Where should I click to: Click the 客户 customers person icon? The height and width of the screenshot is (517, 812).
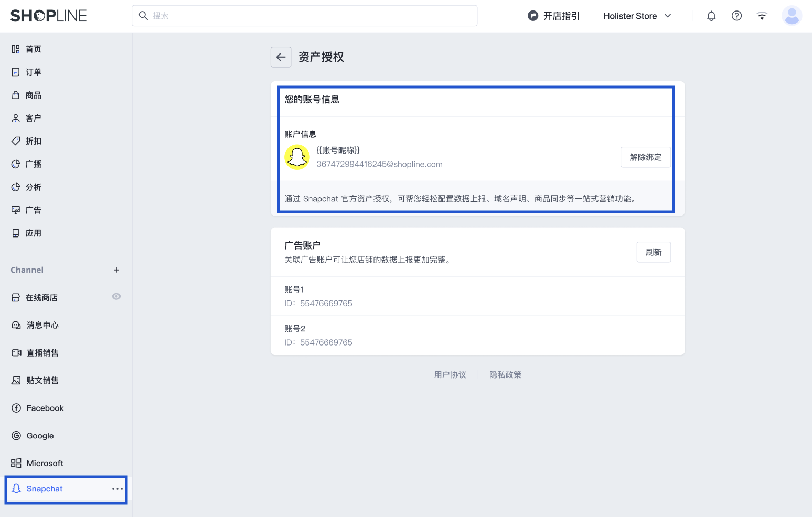point(16,118)
